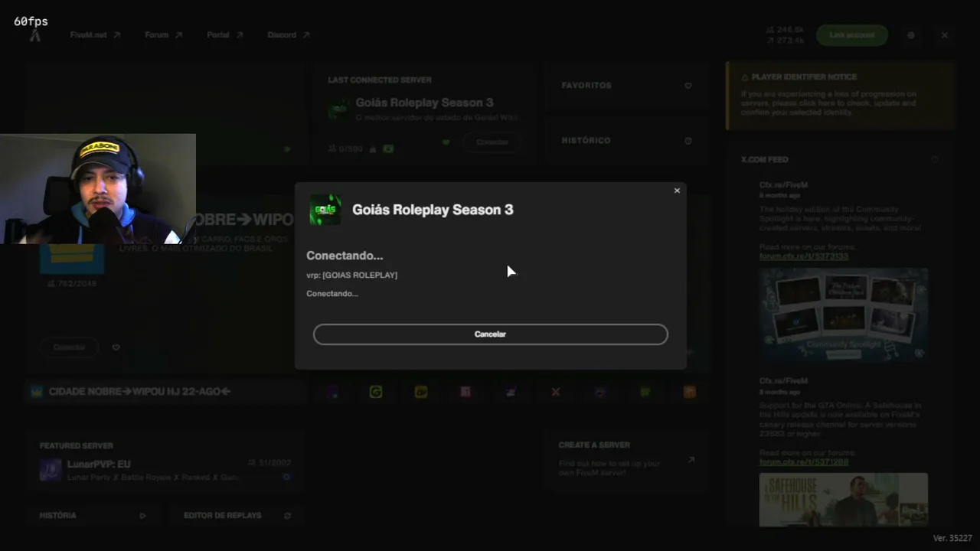Click the Cancelar button

[x=490, y=334]
